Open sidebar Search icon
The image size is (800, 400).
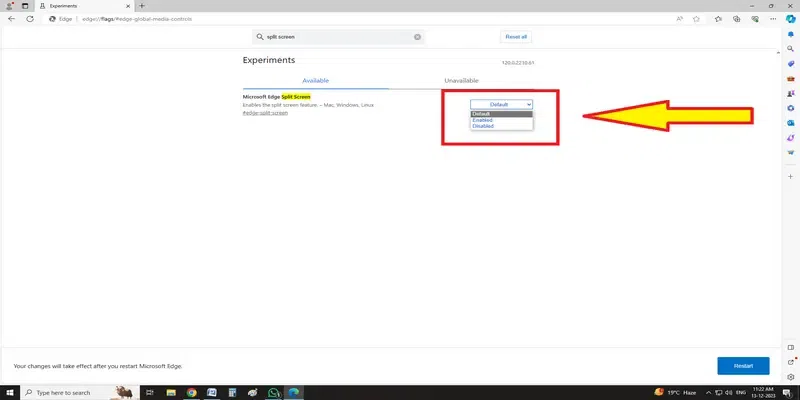coord(791,49)
